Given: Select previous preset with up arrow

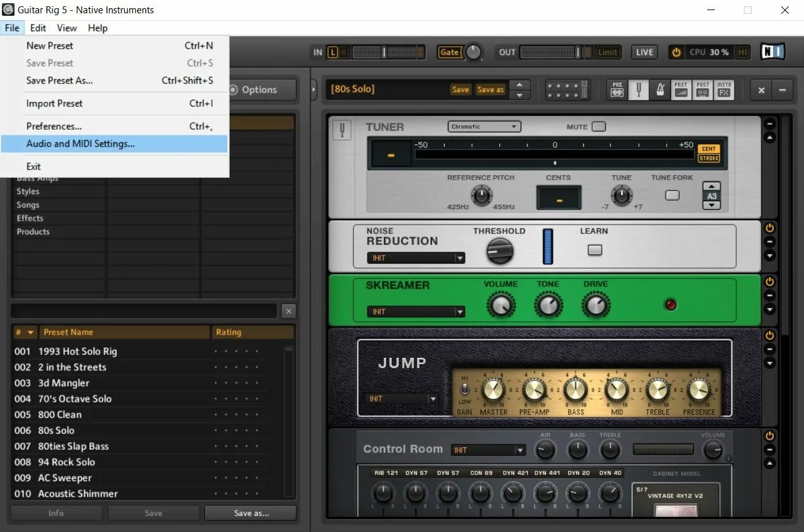Looking at the screenshot, I should tap(519, 84).
